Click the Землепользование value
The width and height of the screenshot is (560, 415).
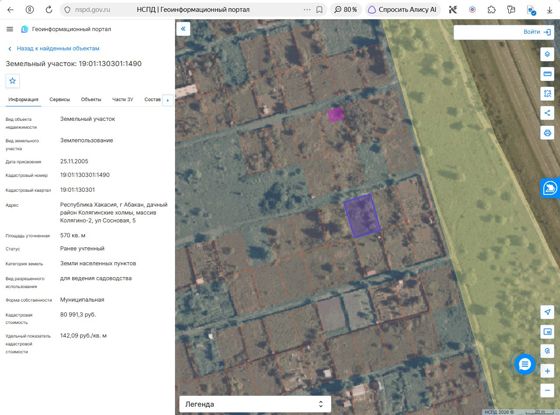pyautogui.click(x=86, y=140)
